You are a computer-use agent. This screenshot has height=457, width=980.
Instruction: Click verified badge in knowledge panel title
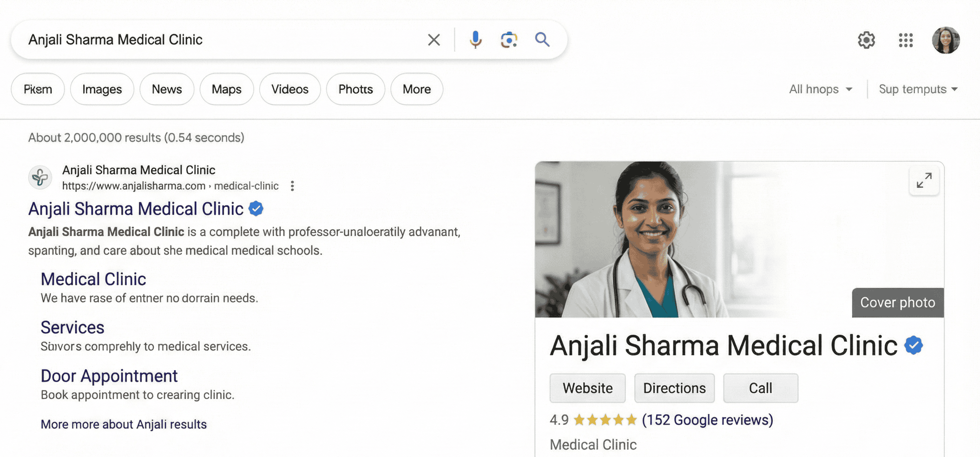[x=913, y=345]
